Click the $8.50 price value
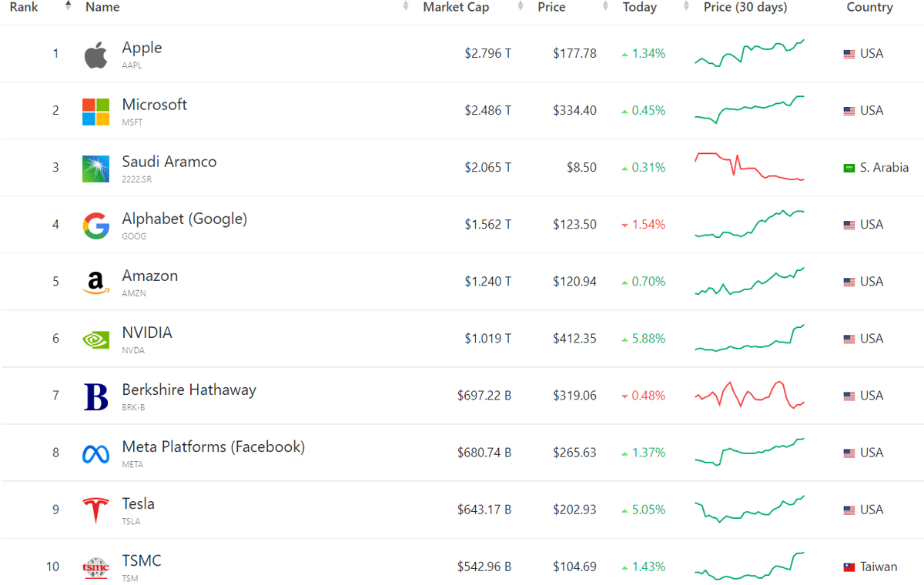924x585 pixels. tap(581, 168)
